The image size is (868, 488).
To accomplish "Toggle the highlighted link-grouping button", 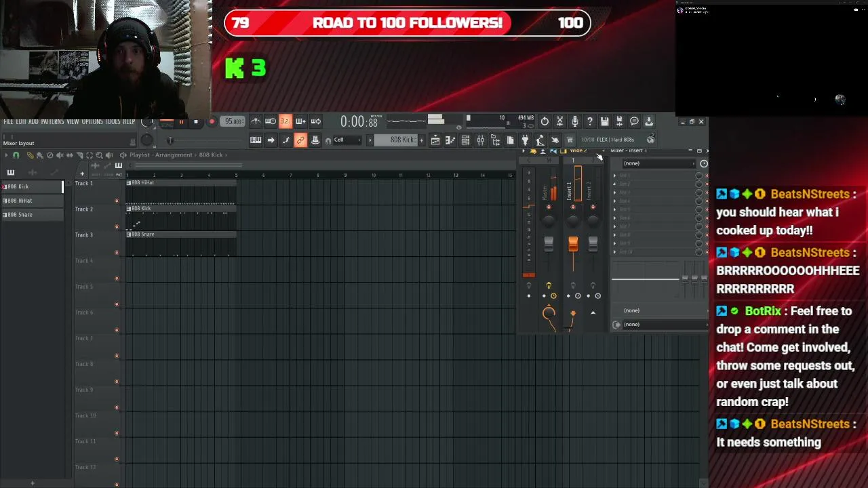I will [x=300, y=140].
